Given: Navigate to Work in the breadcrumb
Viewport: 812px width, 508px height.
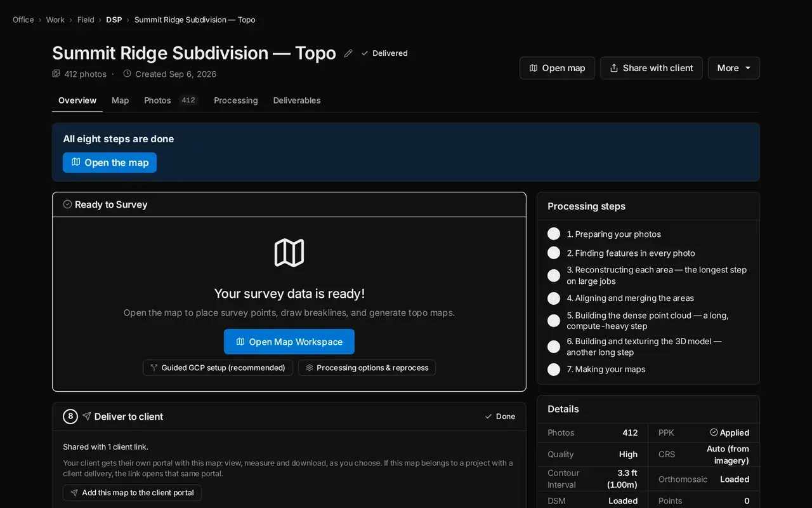Looking at the screenshot, I should [x=55, y=20].
